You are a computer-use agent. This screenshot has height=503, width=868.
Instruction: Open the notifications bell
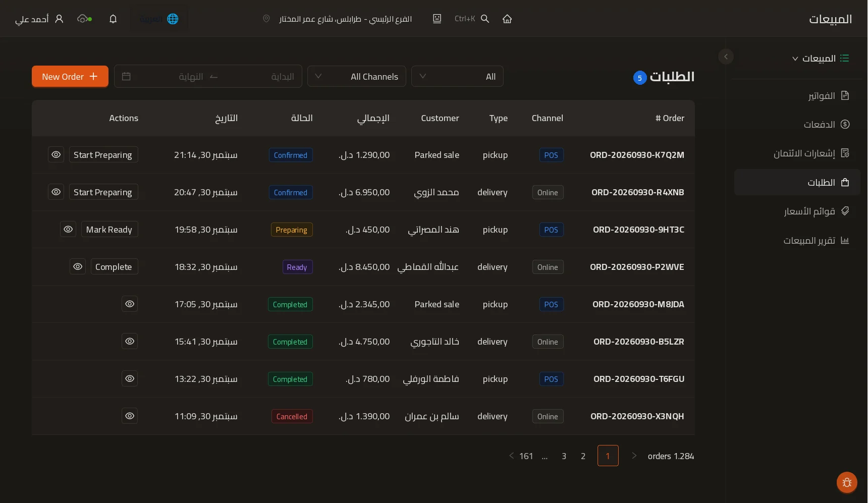pyautogui.click(x=113, y=19)
